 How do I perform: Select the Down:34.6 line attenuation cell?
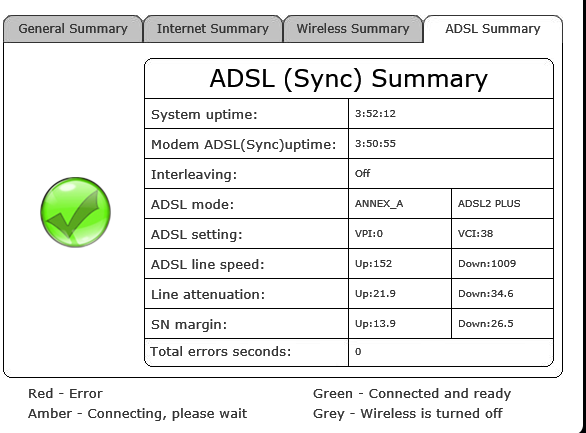pos(502,294)
